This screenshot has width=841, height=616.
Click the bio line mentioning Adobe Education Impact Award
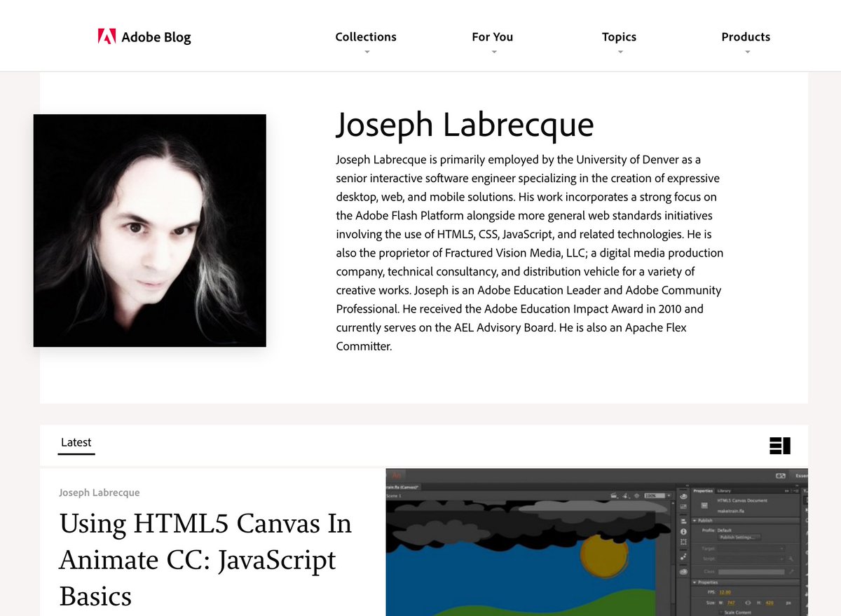(519, 308)
